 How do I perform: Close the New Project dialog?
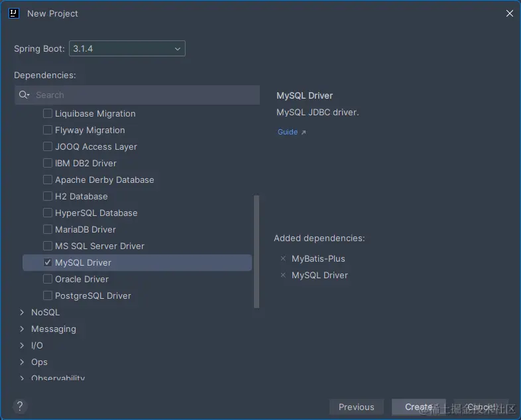coord(509,13)
